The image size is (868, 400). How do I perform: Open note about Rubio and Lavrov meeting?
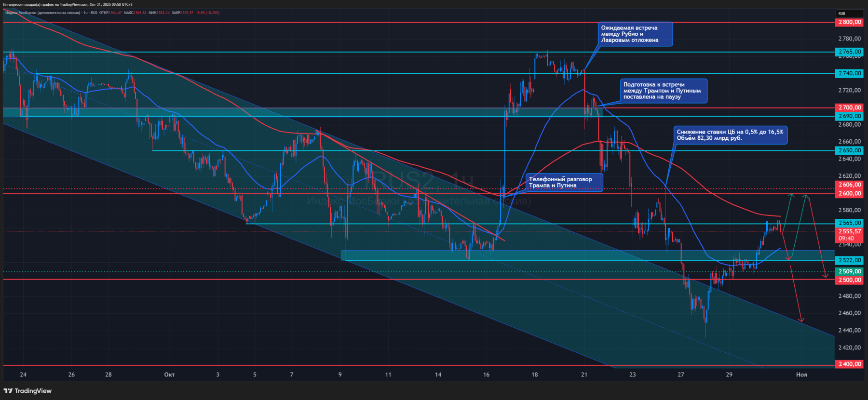tap(635, 34)
